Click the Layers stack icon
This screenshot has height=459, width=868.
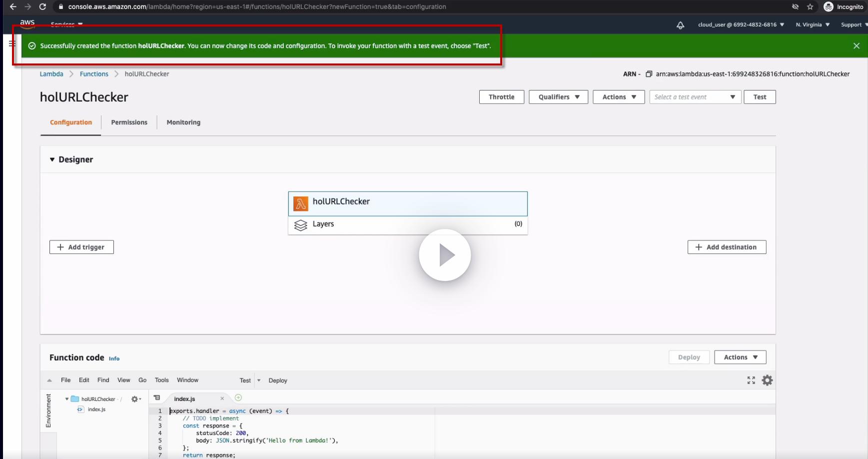pos(301,225)
